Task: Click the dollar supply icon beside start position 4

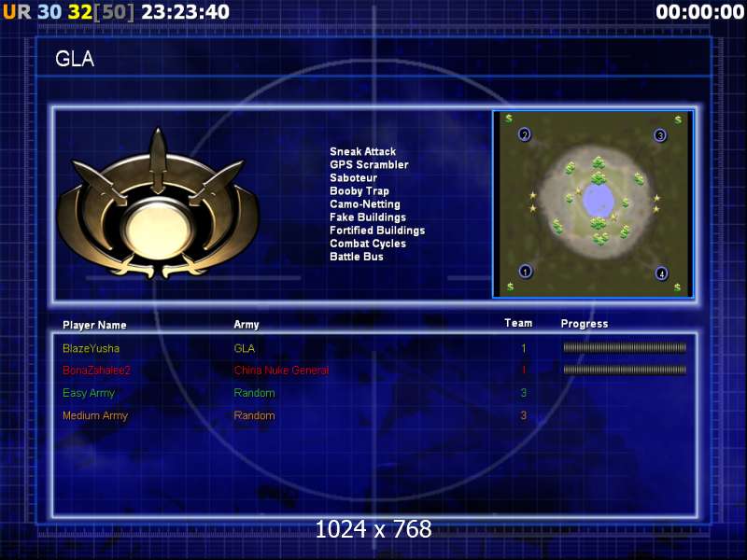Action: point(677,287)
